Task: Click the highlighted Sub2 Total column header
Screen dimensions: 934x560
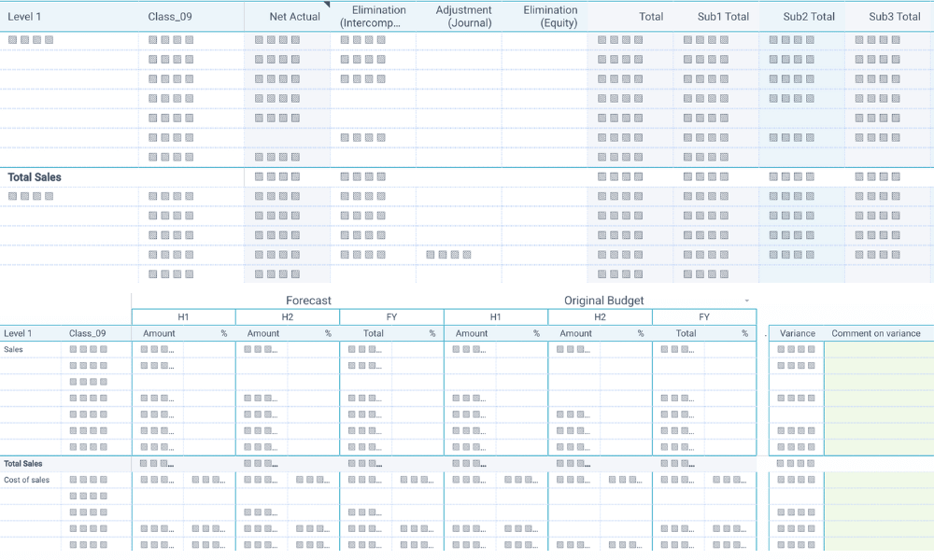Action: (x=807, y=16)
